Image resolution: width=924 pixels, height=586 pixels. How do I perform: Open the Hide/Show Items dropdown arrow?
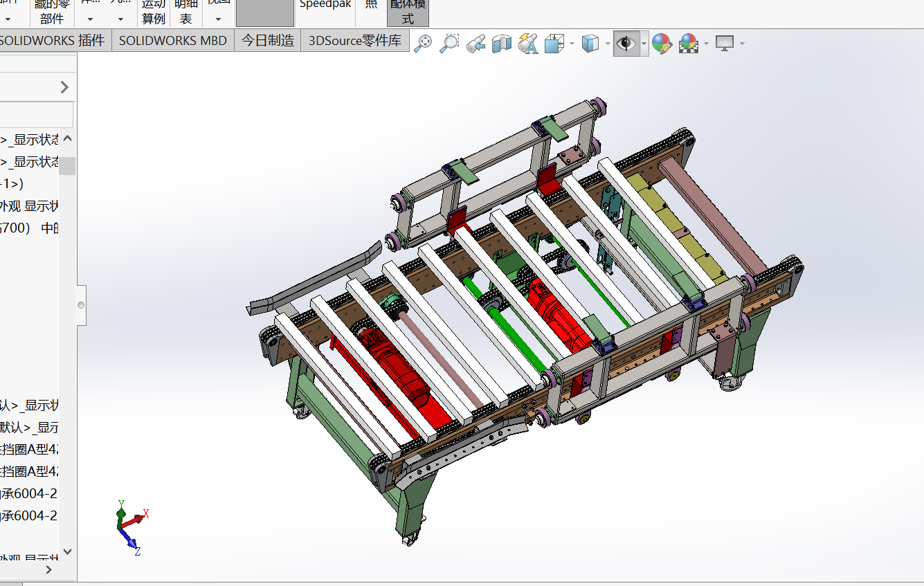644,44
